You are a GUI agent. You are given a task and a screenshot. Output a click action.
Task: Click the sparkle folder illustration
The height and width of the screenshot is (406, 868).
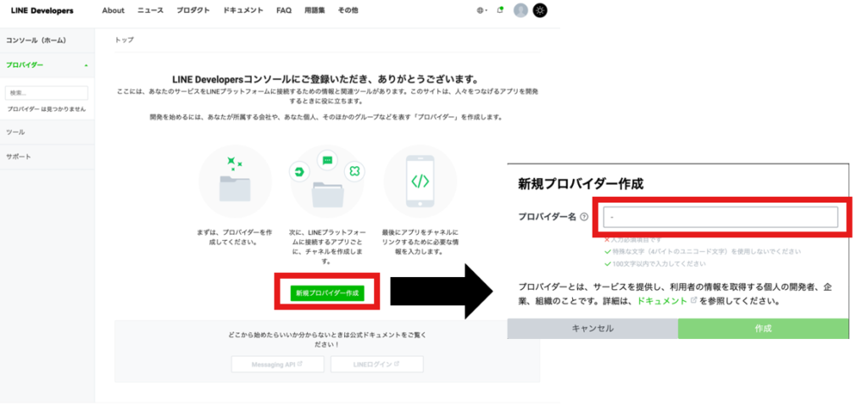[235, 181]
